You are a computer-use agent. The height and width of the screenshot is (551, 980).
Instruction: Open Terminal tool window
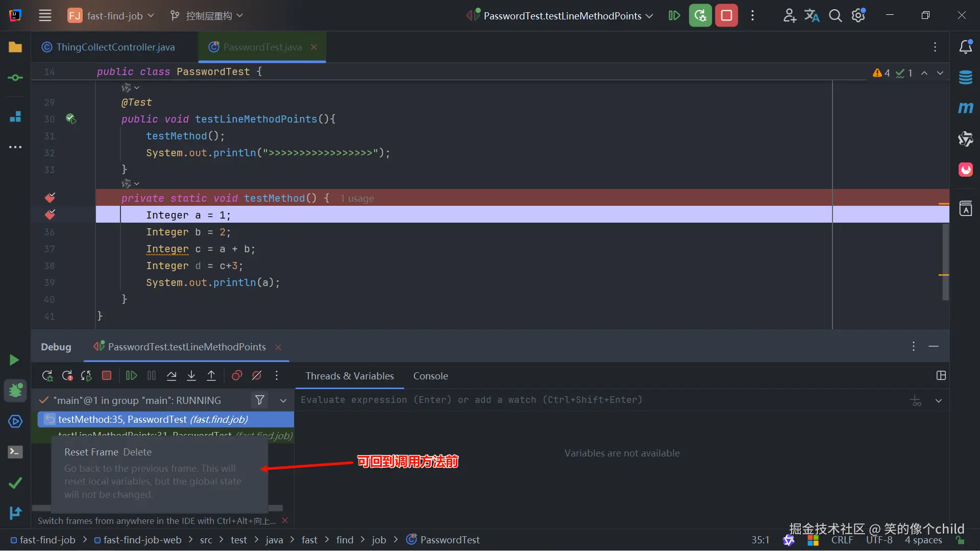tap(15, 452)
